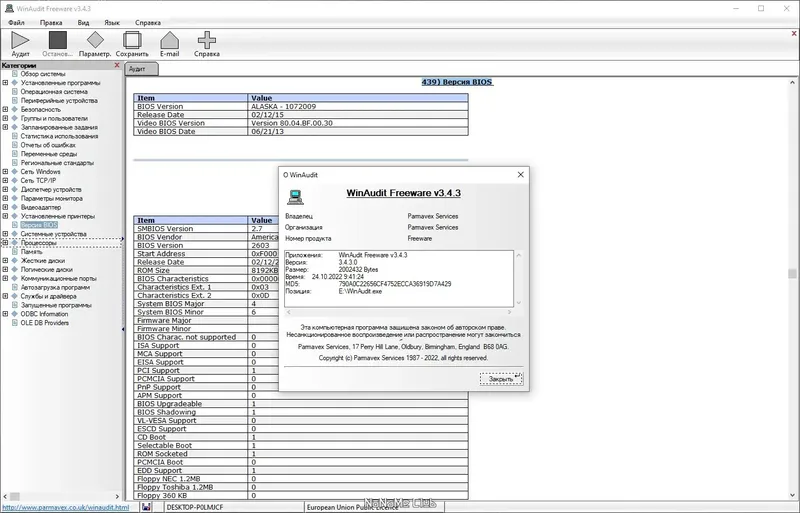Select Коммуникационные порты in the category tree
Screen dimensions: 800x513
coord(58,278)
